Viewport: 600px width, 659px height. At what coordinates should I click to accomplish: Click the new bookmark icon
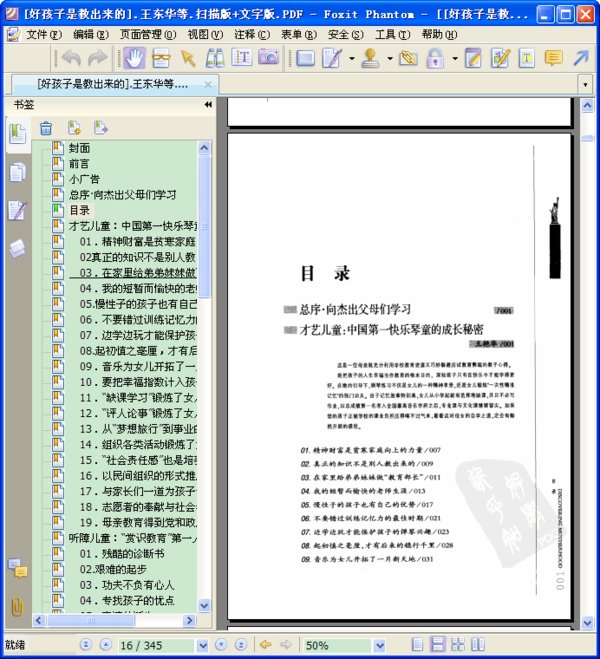tap(74, 128)
